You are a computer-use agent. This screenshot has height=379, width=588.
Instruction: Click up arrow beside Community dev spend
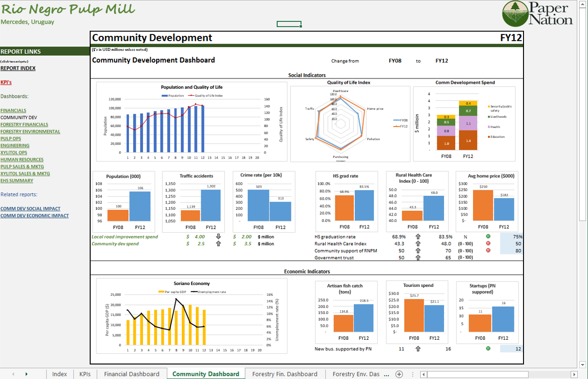pyautogui.click(x=218, y=244)
